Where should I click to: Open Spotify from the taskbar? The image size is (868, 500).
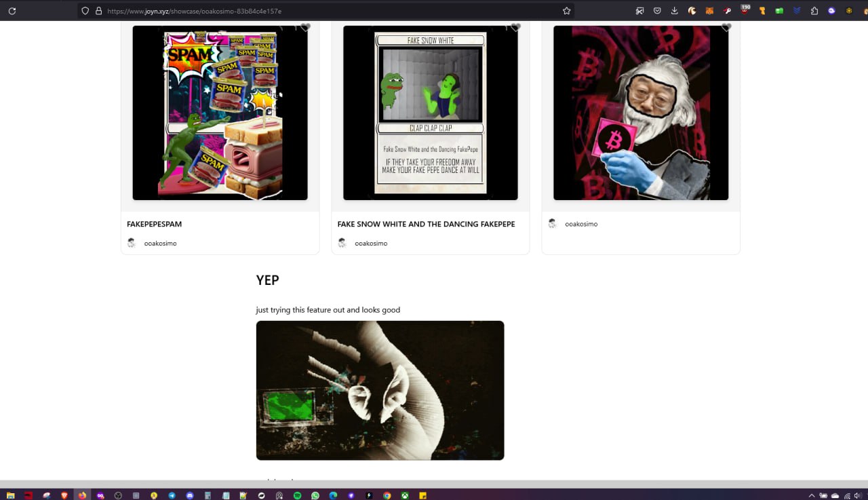pyautogui.click(x=297, y=495)
